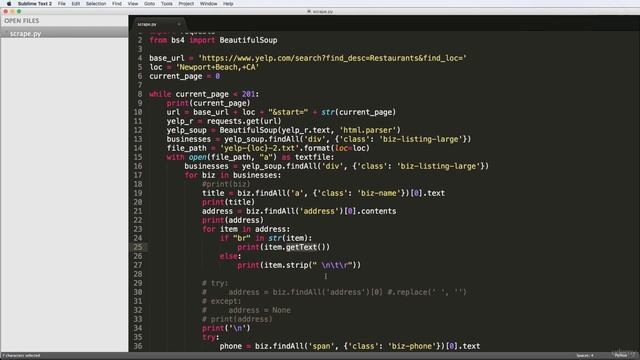This screenshot has width=640, height=360.
Task: Click getText on line 25
Action: coord(301,247)
